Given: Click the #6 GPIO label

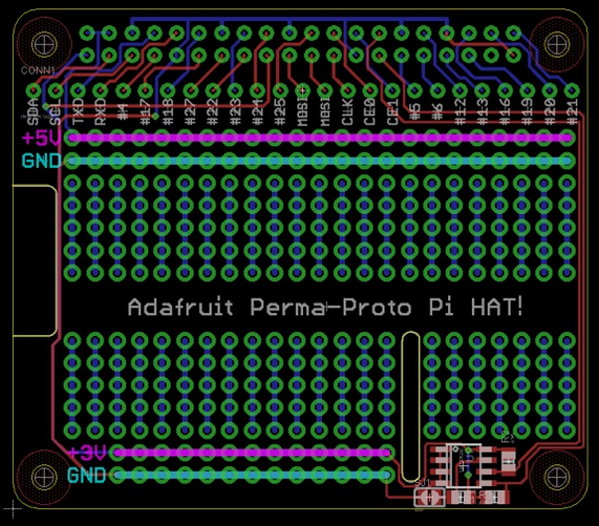Looking at the screenshot, I should (x=437, y=112).
